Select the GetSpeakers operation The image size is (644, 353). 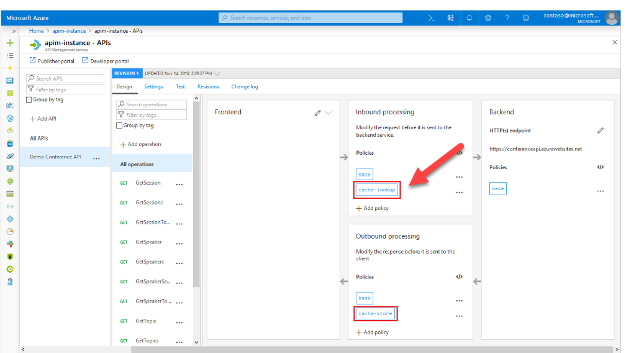(x=150, y=262)
